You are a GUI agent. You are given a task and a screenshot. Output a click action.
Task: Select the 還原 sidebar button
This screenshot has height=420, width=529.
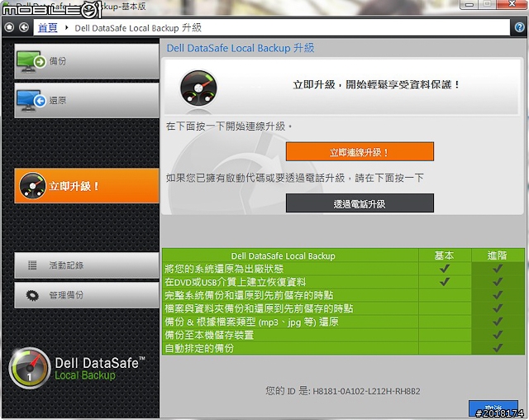(x=87, y=101)
